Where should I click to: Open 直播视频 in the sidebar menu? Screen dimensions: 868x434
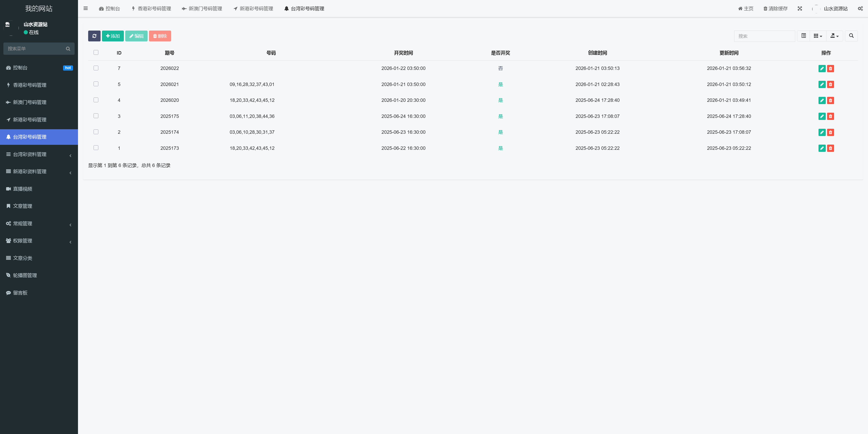[x=23, y=189]
